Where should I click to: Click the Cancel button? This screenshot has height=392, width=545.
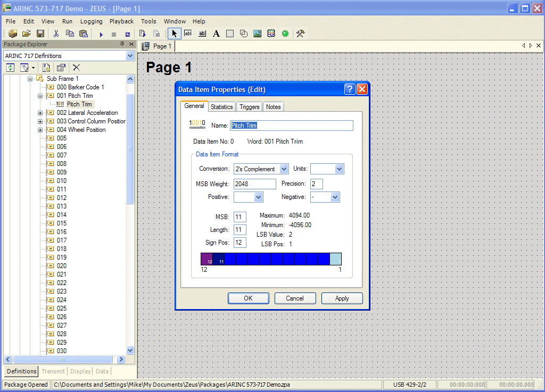[x=295, y=298]
